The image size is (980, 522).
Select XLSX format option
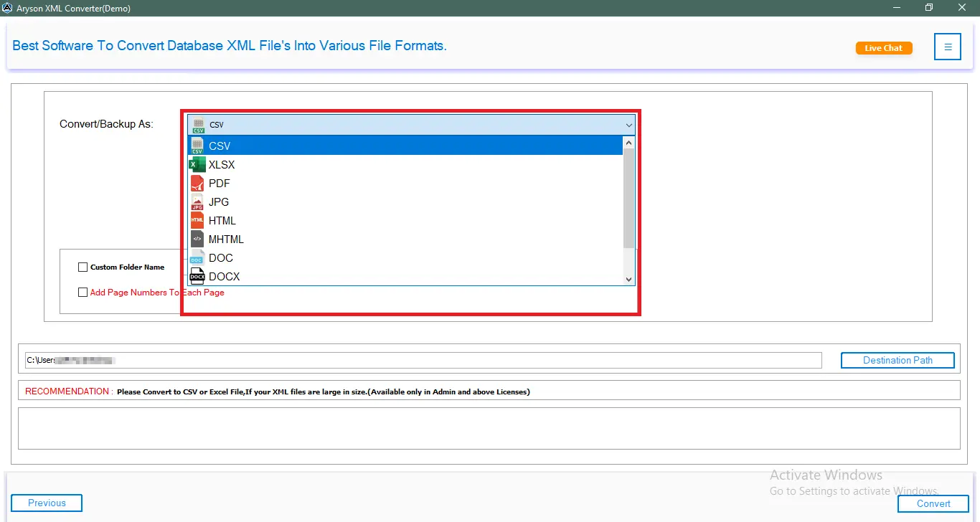coord(405,164)
